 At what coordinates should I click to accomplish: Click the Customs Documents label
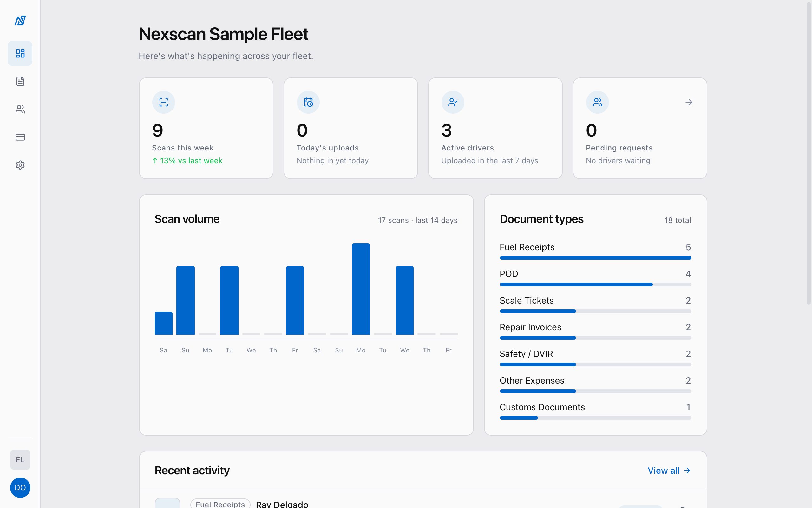[x=542, y=407]
